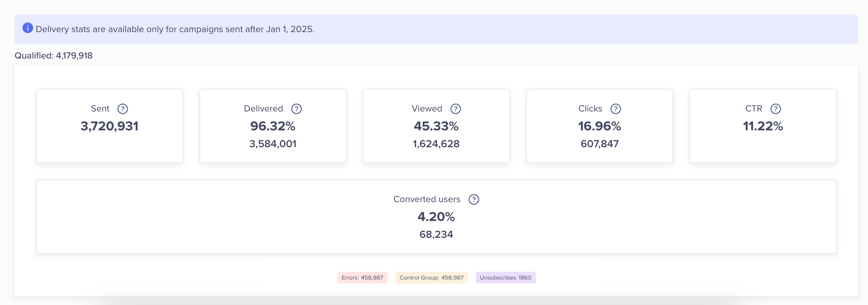Select the Control Group: 458,987 badge
This screenshot has height=305, width=868.
pos(431,278)
